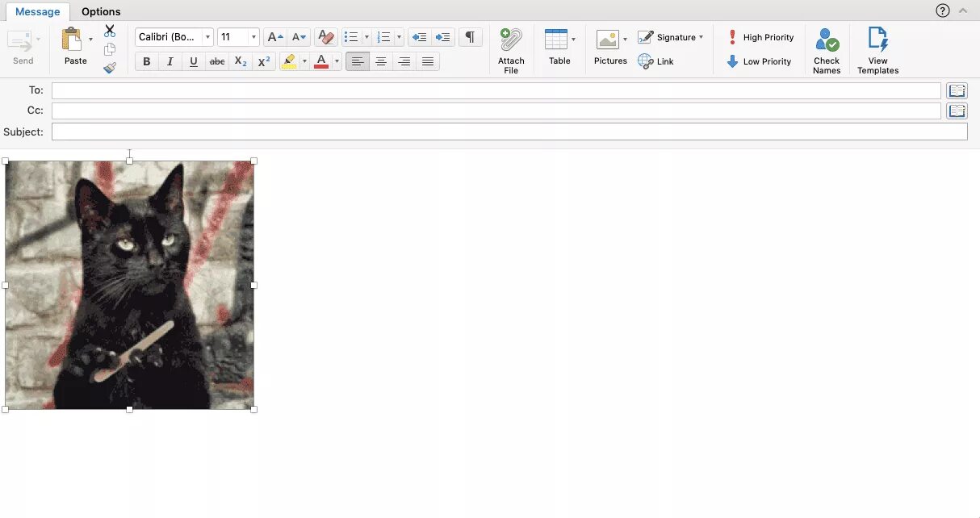Select the black cat picture
The image size is (980, 518).
click(x=129, y=285)
